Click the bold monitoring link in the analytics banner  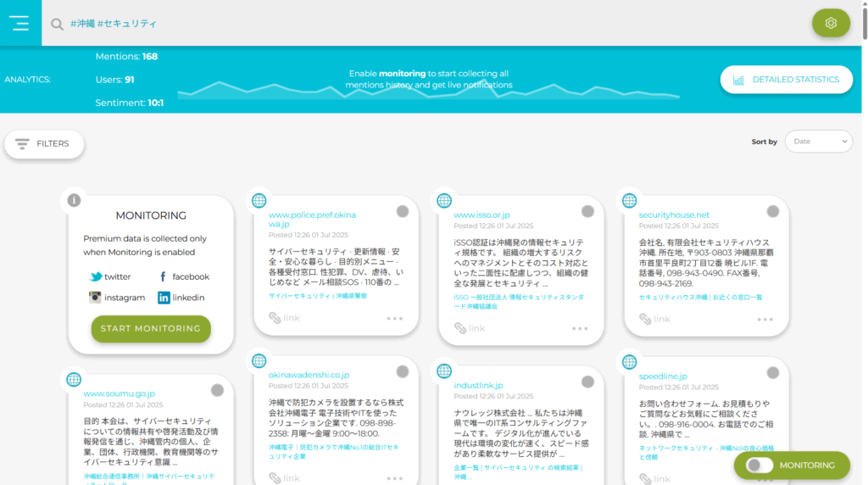pos(402,73)
